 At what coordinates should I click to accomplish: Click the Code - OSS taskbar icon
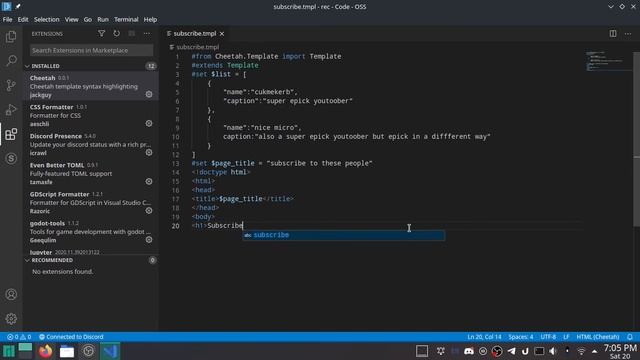110,351
